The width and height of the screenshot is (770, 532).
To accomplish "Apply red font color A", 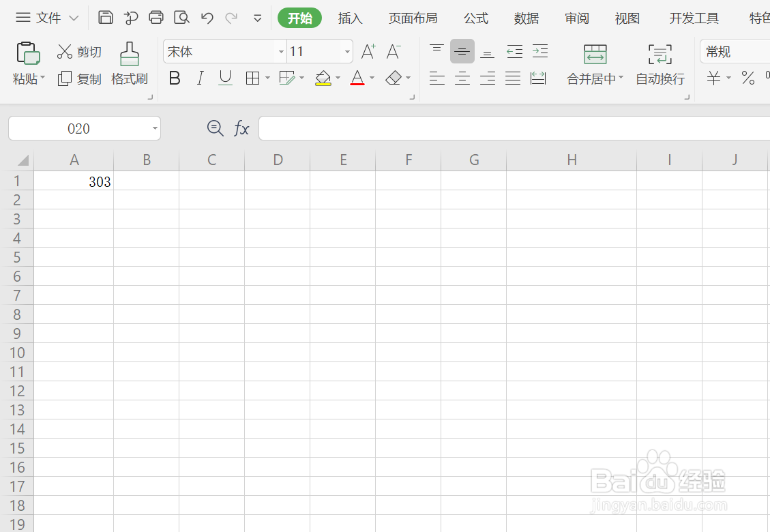I will click(x=357, y=78).
